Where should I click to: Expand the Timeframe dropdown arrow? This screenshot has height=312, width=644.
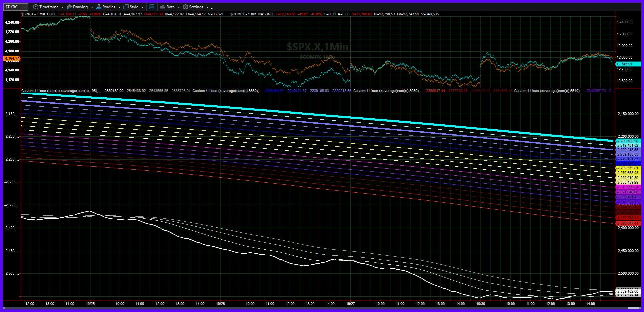(62, 7)
